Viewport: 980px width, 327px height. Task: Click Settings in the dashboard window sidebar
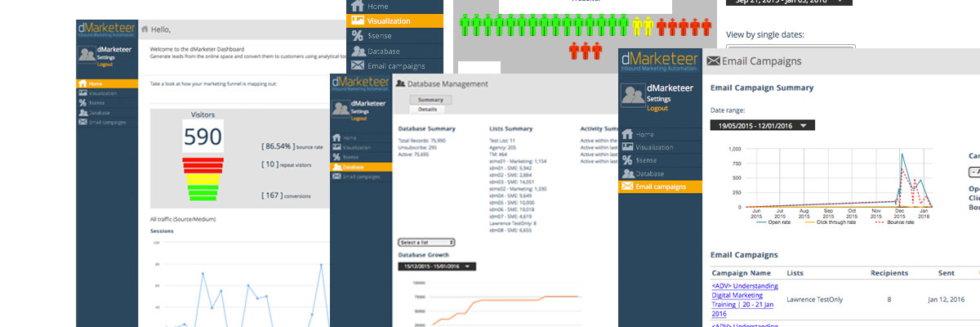(106, 56)
